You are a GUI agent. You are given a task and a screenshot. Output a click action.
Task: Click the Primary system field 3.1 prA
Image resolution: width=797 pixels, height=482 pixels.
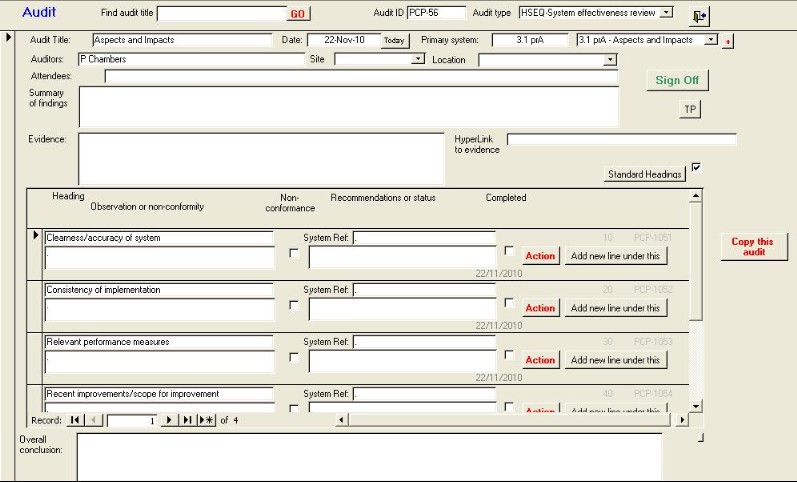(530, 40)
